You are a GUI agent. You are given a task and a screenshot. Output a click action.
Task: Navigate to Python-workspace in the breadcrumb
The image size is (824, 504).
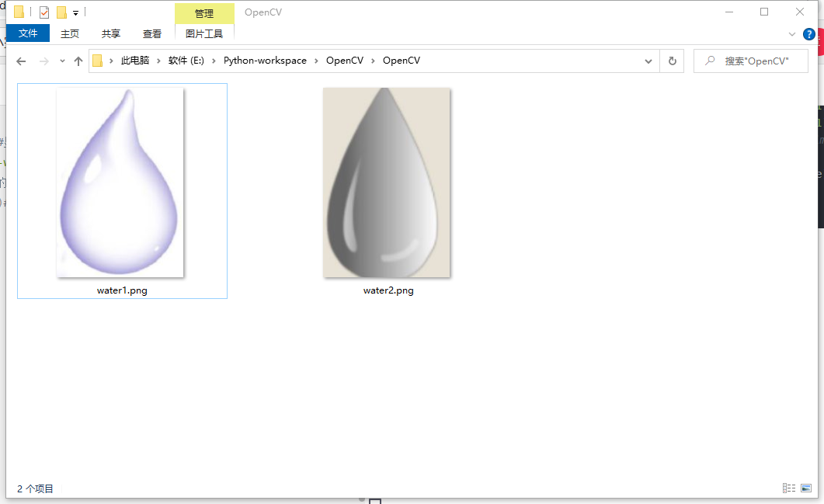coord(265,61)
